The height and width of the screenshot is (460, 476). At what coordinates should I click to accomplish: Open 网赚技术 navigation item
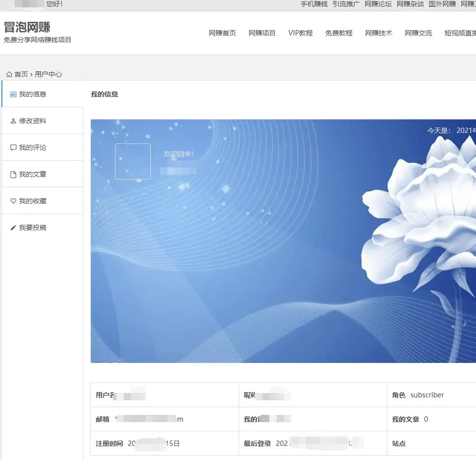pyautogui.click(x=378, y=33)
